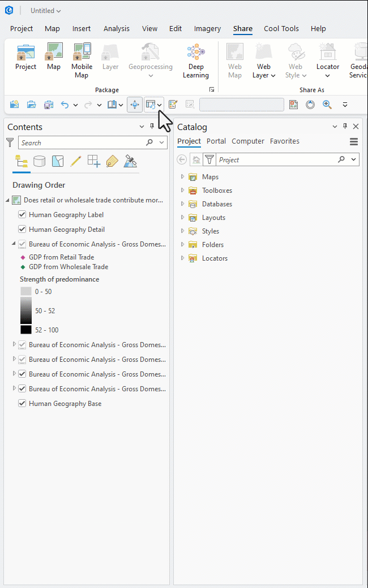Image resolution: width=368 pixels, height=588 pixels.
Task: Switch Contents to List By Data Source
Action: pos(39,161)
